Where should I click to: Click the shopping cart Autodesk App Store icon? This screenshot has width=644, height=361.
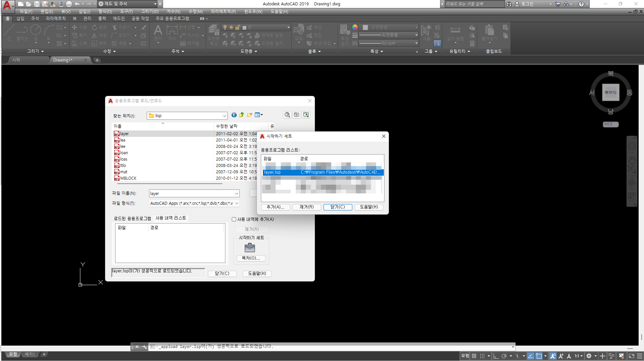coord(558,4)
